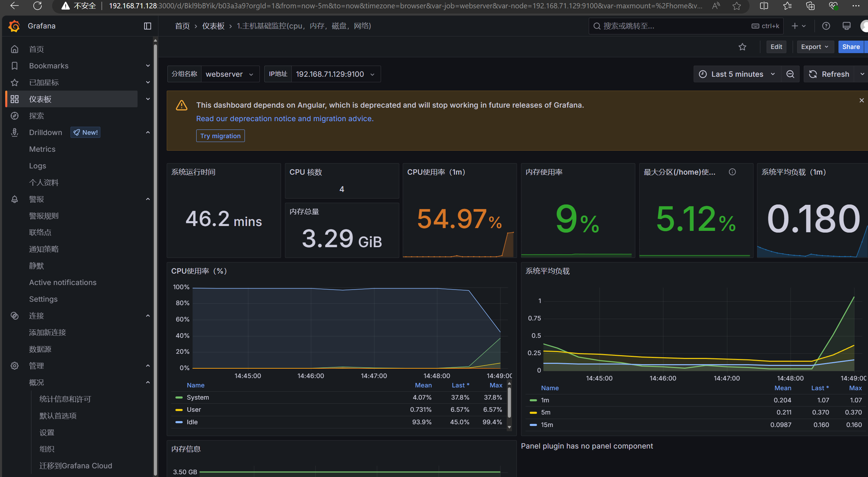
Task: Open 数据源 in the sidebar
Action: pyautogui.click(x=40, y=349)
